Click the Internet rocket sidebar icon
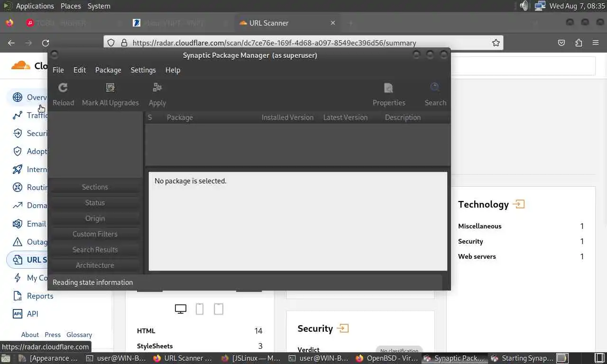 18,169
